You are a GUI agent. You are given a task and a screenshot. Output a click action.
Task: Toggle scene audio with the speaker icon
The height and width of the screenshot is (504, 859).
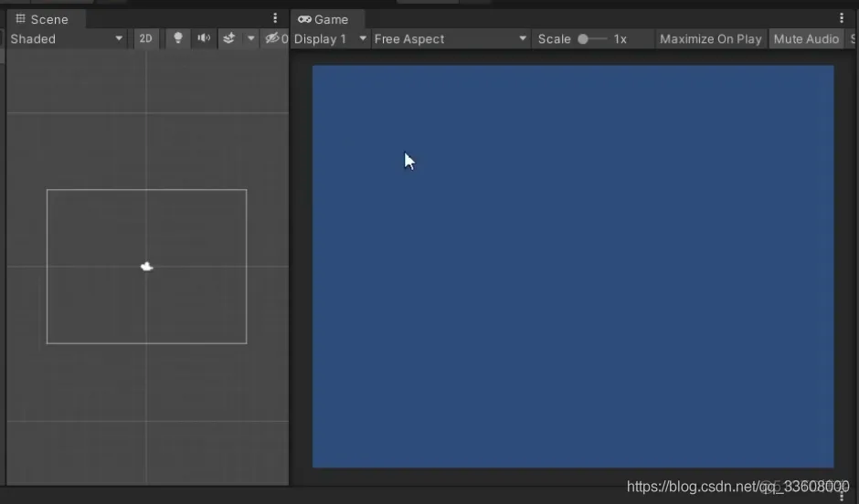pos(204,38)
